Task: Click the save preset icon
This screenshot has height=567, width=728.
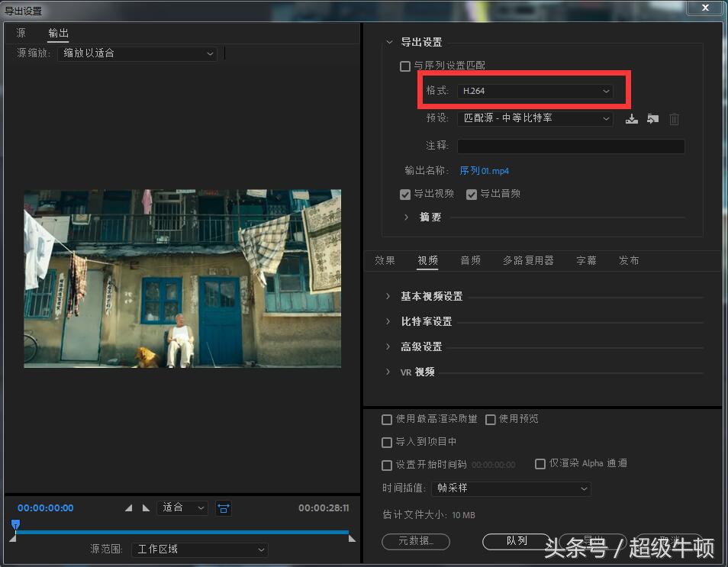Action: click(x=631, y=119)
